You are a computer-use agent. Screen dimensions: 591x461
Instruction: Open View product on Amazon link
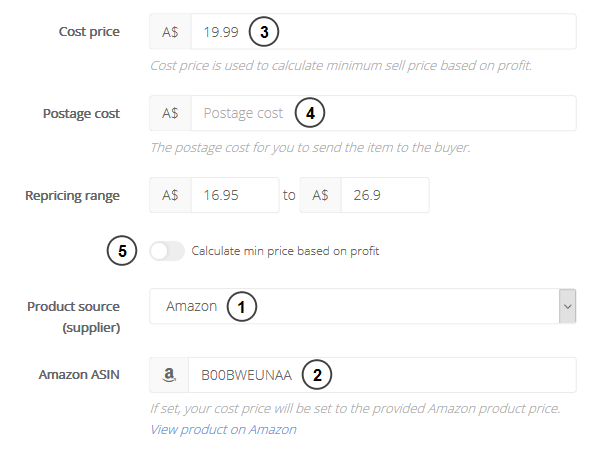pyautogui.click(x=223, y=430)
